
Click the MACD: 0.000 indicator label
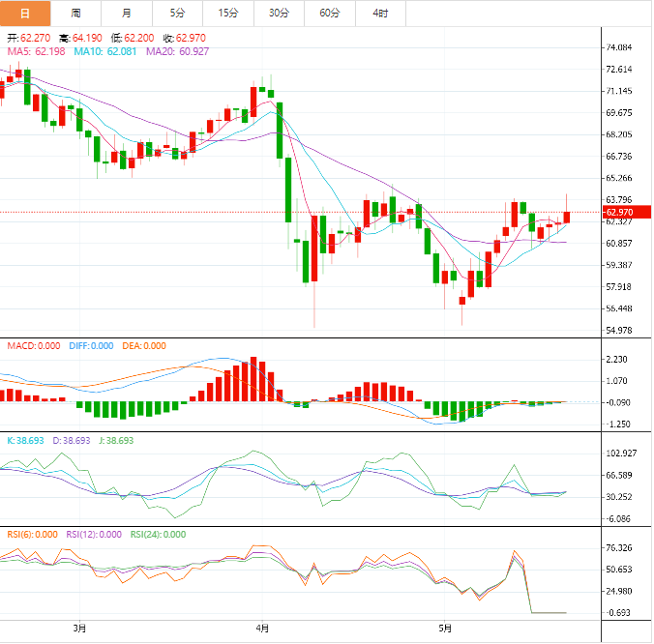(x=35, y=345)
